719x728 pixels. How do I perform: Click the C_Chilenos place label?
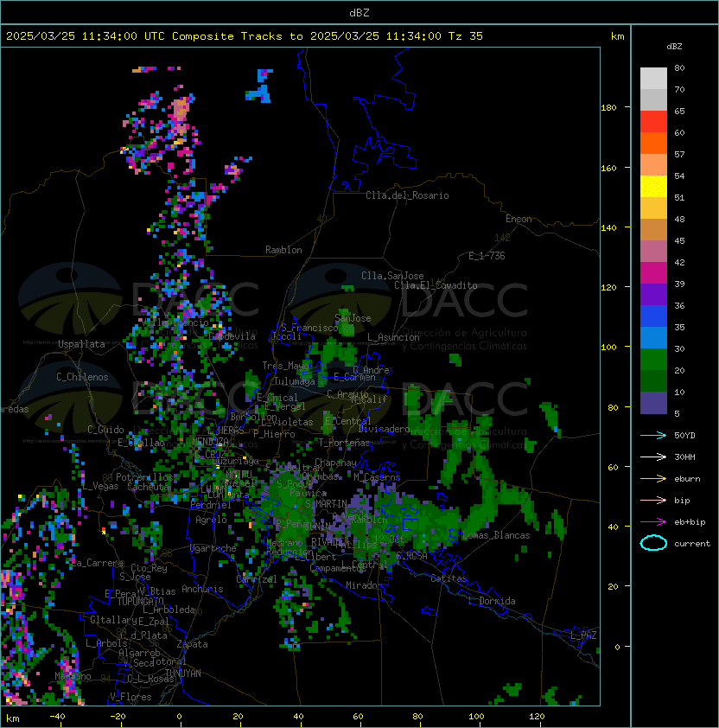tap(82, 377)
